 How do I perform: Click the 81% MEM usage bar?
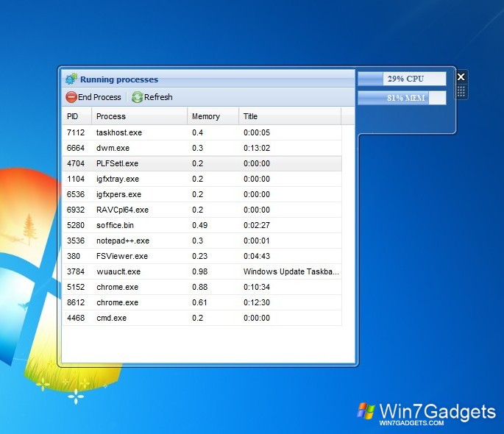click(x=402, y=98)
